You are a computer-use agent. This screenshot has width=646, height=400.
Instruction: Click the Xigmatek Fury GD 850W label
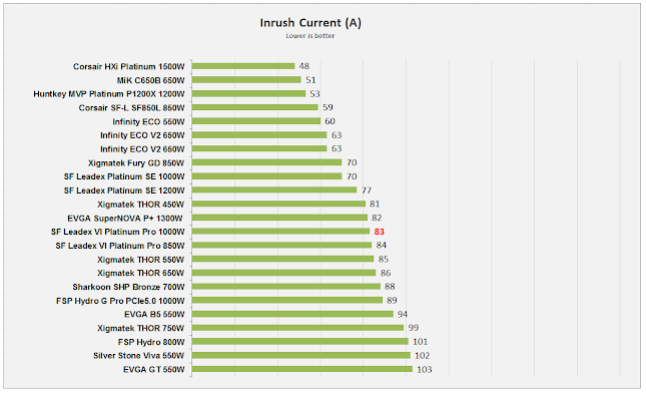(137, 162)
